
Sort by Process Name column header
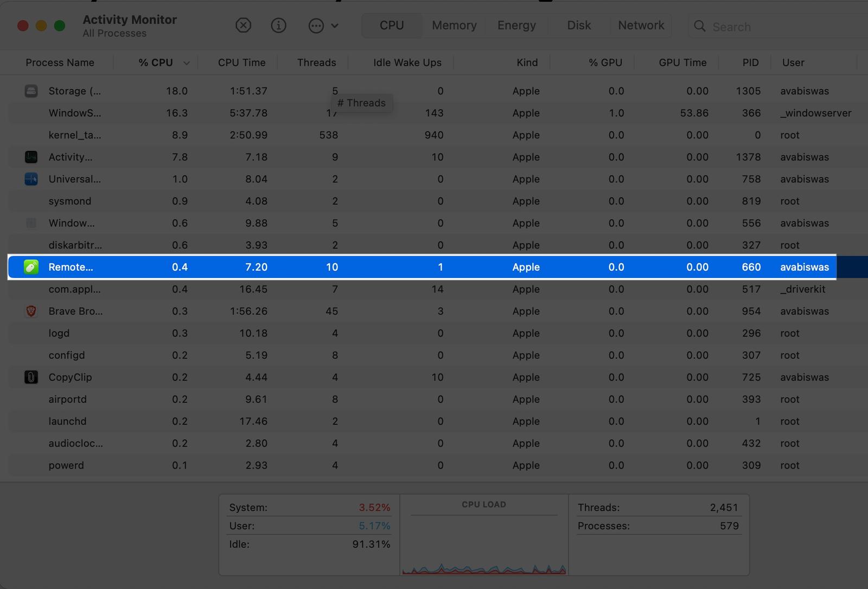[60, 62]
